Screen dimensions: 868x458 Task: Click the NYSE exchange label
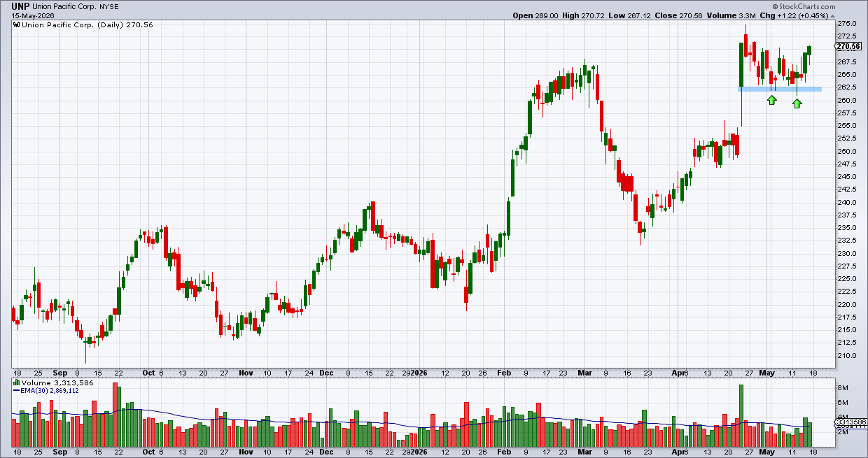pos(108,6)
